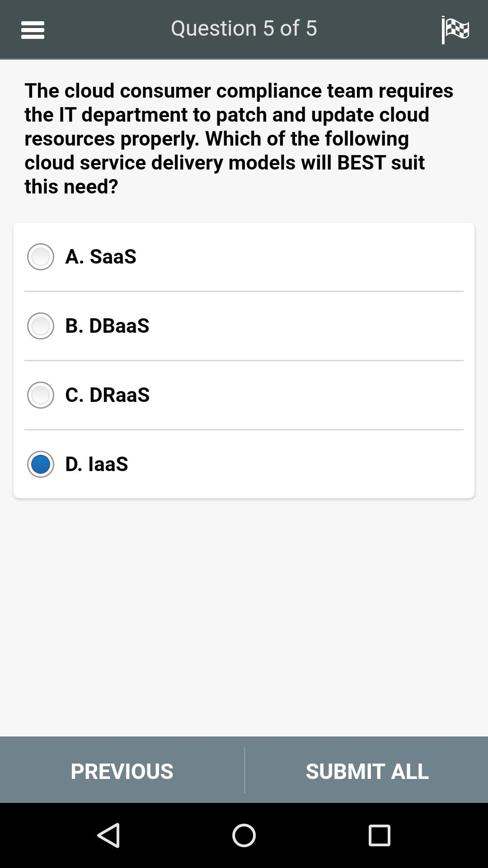This screenshot has height=868, width=488.
Task: Click the question text about cloud compliance
Action: click(x=239, y=138)
